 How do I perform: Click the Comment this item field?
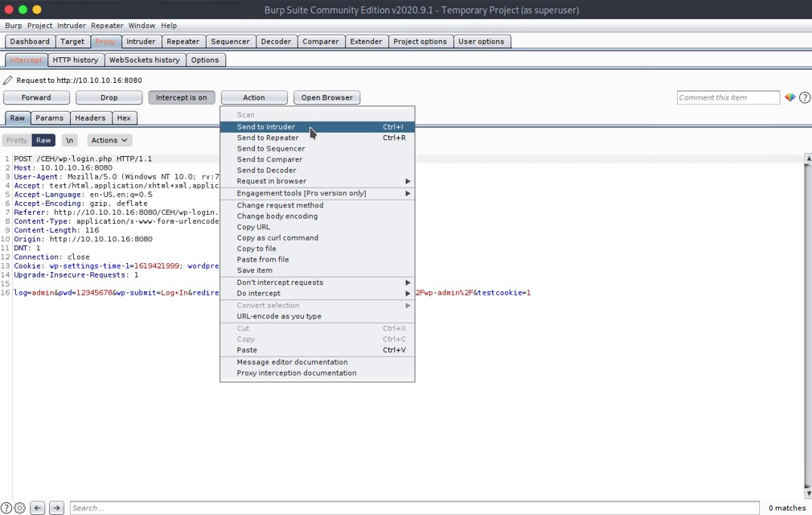728,97
